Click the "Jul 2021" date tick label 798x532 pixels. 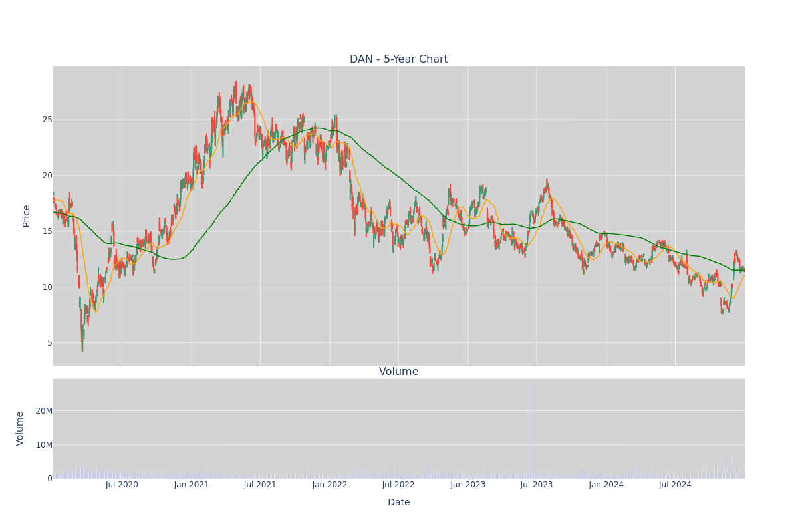(x=260, y=485)
